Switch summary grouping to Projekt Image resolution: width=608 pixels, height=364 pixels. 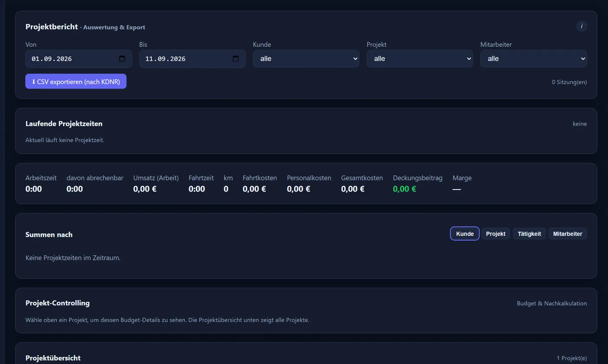(496, 234)
